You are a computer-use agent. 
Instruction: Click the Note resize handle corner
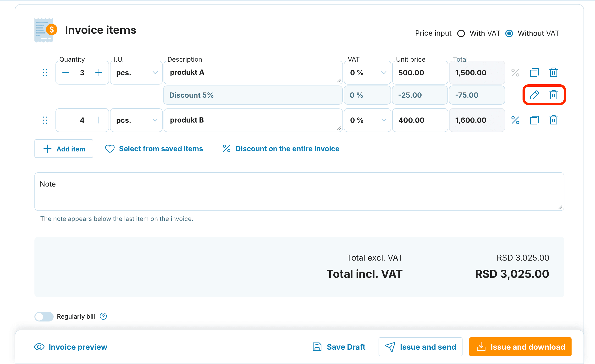tap(561, 207)
